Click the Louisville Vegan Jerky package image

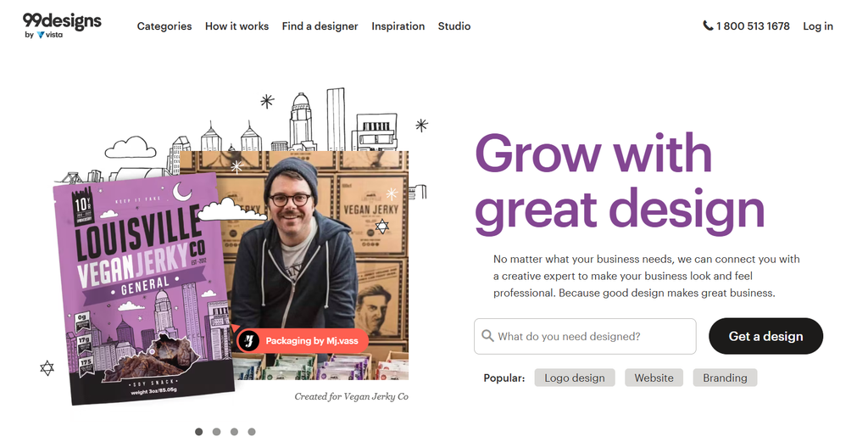[142, 288]
